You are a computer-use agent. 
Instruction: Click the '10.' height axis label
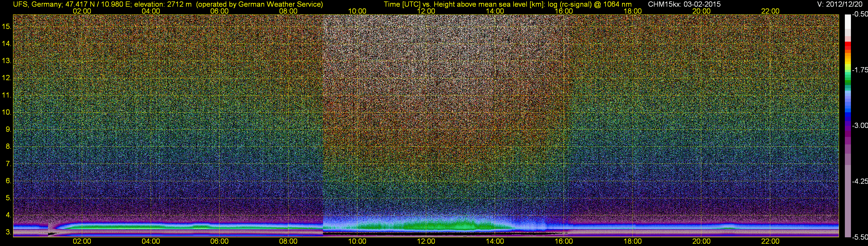pos(7,112)
